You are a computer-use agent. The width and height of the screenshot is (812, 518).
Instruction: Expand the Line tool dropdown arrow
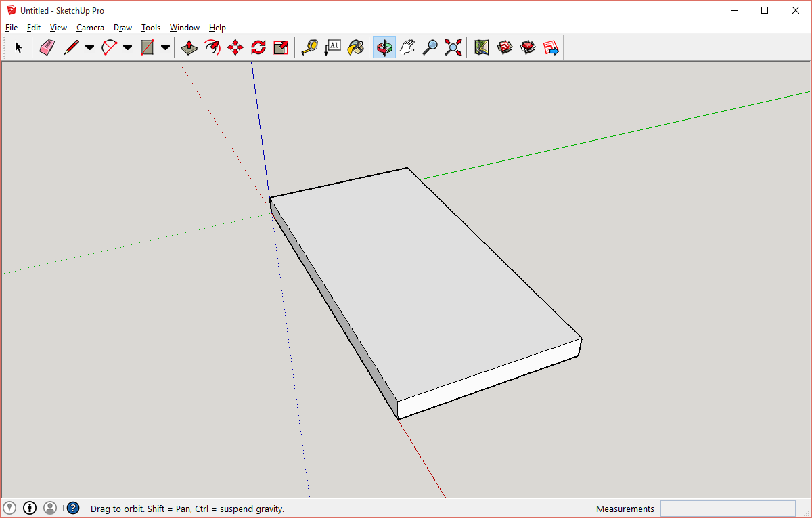(x=89, y=48)
